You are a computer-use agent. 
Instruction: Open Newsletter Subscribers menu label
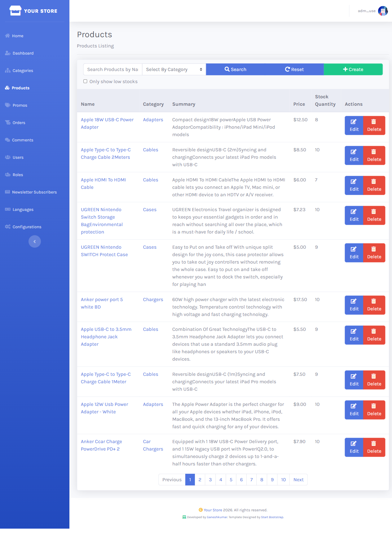pyautogui.click(x=34, y=192)
